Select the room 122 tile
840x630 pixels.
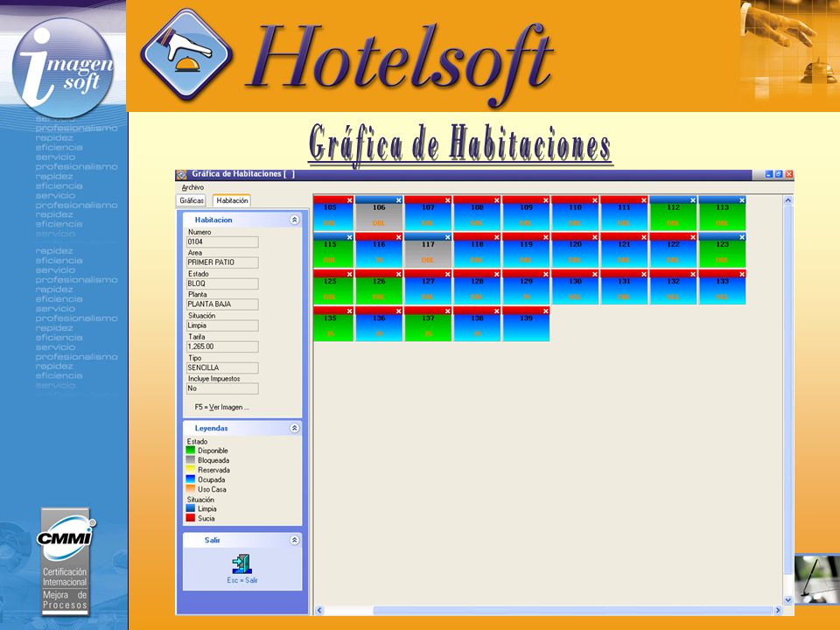pyautogui.click(x=673, y=250)
